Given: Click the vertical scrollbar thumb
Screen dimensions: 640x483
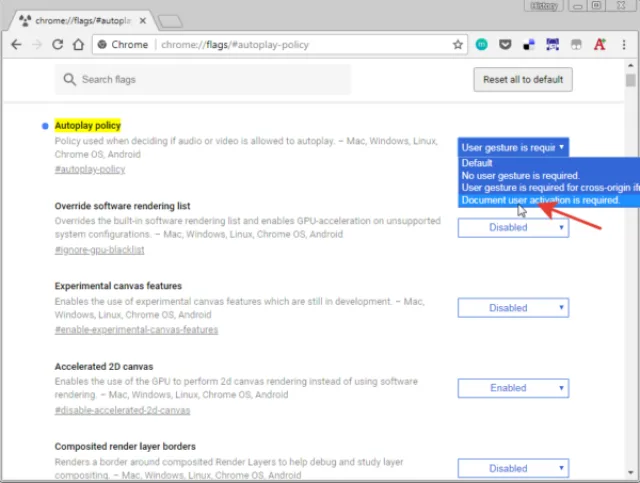Looking at the screenshot, I should click(631, 80).
